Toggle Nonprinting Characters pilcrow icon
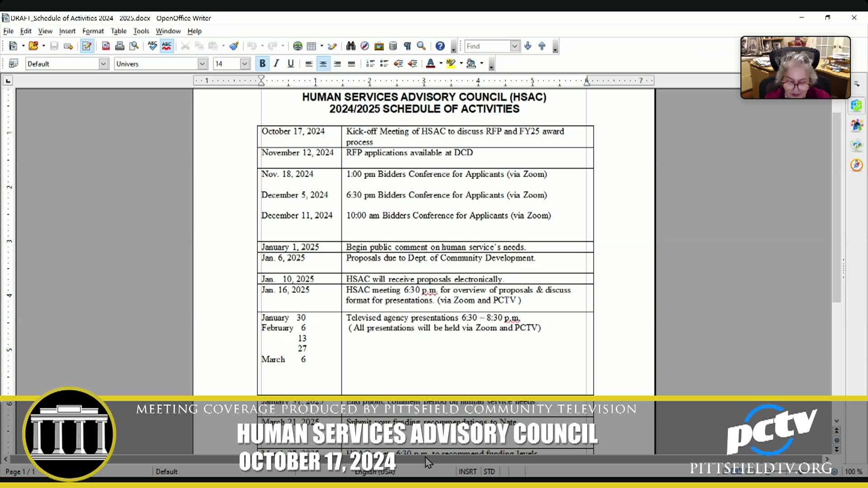 coord(407,46)
